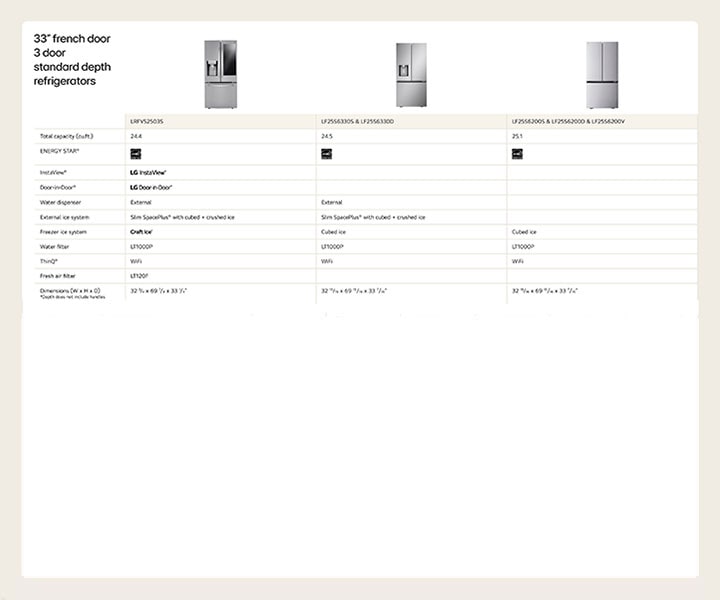Click the 'Door-in-Door' row label
The height and width of the screenshot is (600, 720).
58,187
